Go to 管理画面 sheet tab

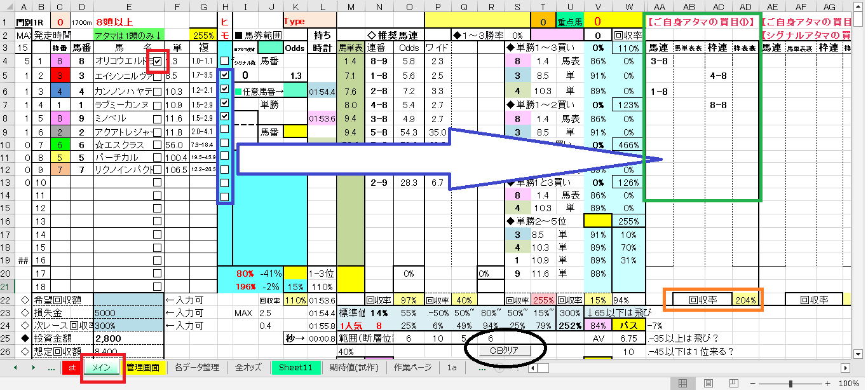pos(146,368)
